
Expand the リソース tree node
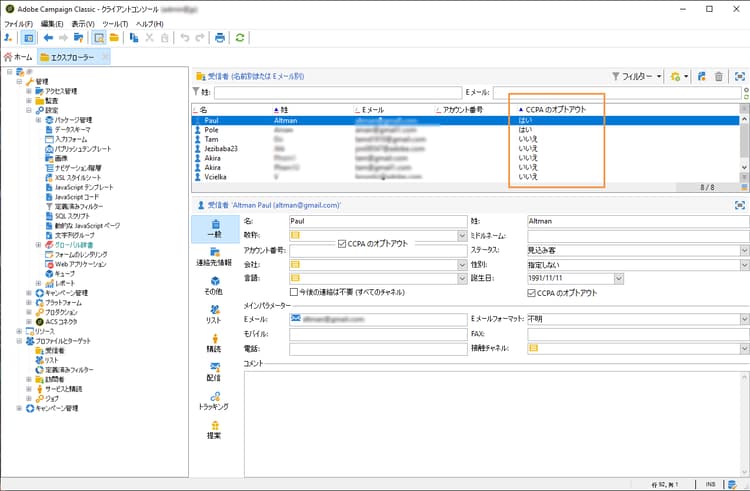click(x=19, y=331)
